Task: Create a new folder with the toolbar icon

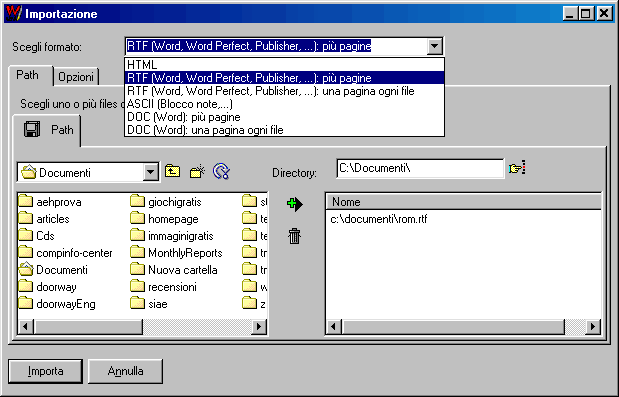Action: 197,171
